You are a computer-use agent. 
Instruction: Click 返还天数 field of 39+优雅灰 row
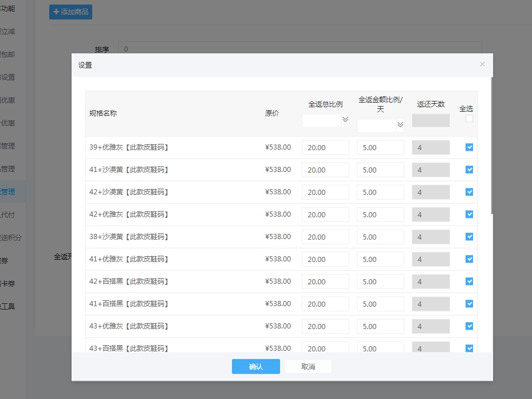tap(431, 147)
